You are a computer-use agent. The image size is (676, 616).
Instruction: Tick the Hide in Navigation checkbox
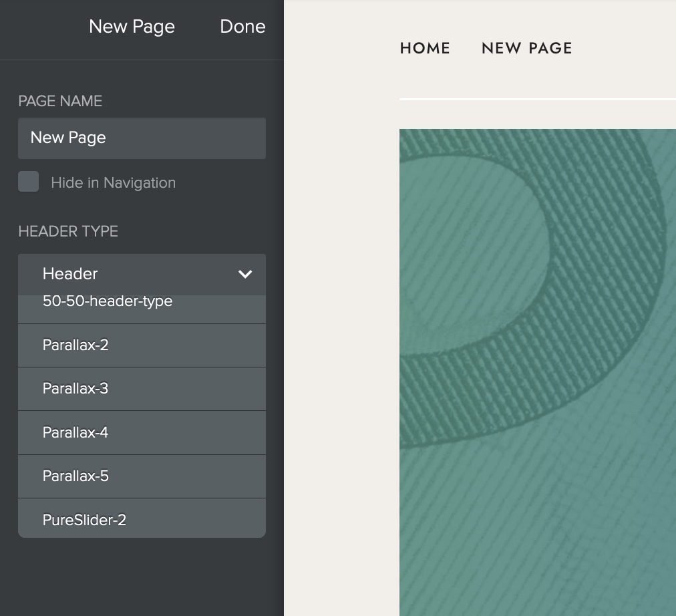pos(28,182)
